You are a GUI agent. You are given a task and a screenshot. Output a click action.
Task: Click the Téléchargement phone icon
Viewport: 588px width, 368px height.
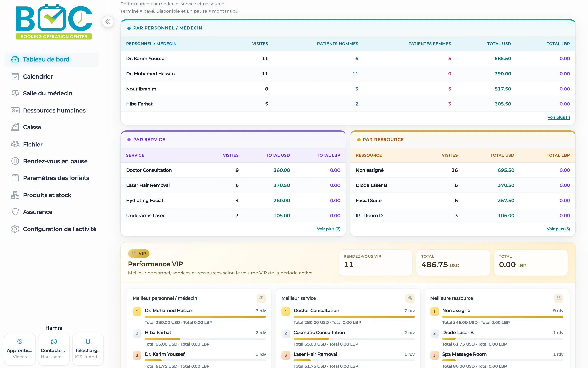(88, 341)
